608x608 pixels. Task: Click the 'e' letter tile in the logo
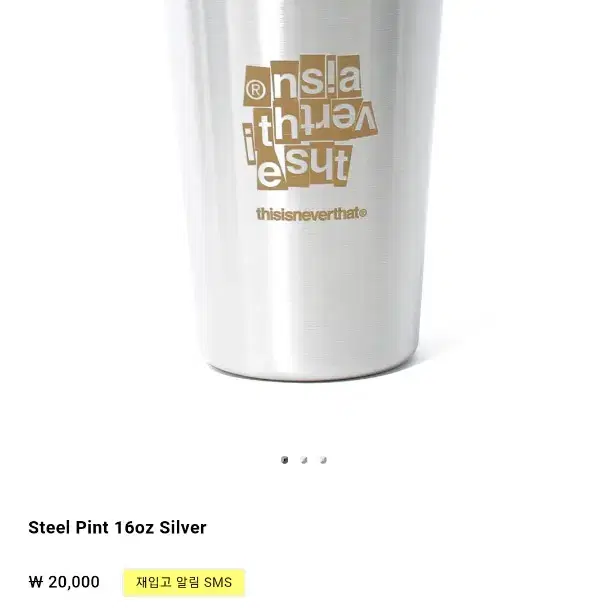[x=270, y=174]
